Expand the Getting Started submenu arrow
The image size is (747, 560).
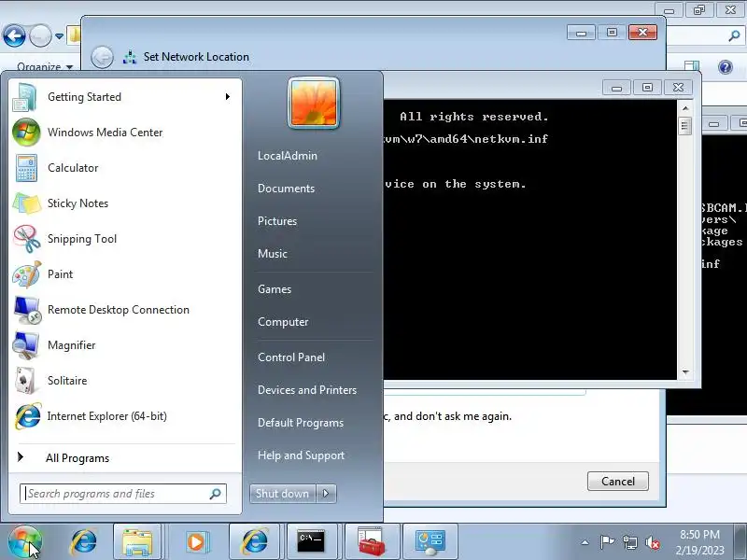pos(227,97)
